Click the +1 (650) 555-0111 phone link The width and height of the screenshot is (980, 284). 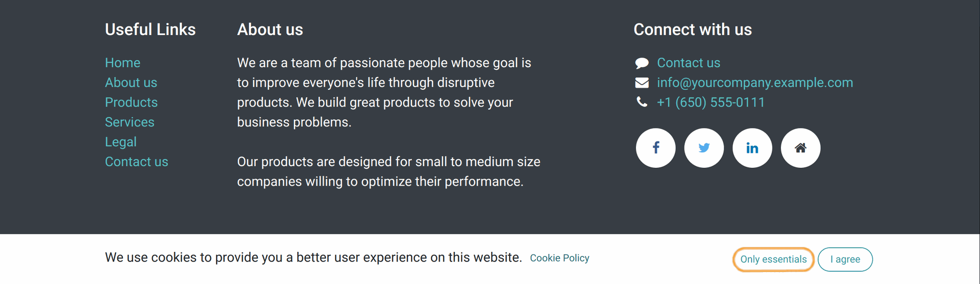(710, 102)
